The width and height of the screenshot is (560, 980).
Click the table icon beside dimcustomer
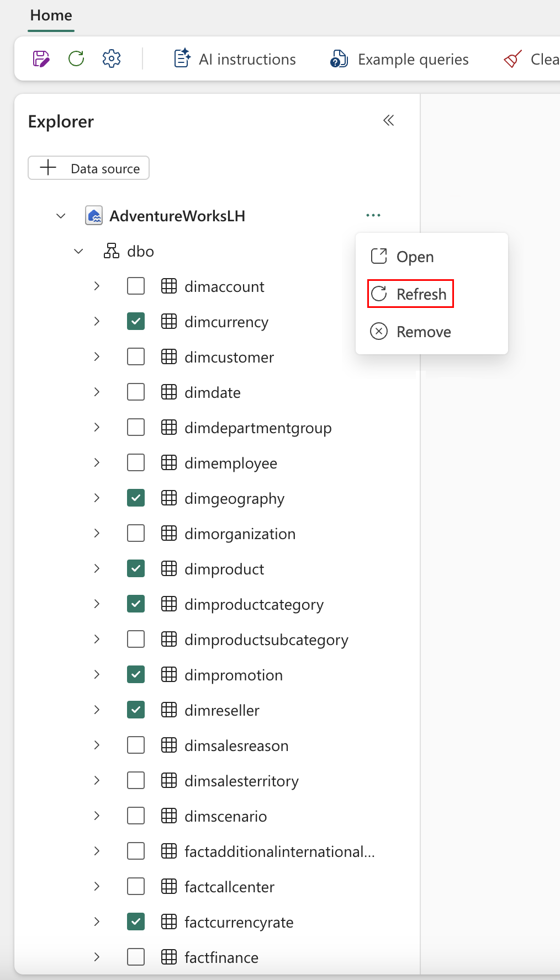(x=169, y=357)
